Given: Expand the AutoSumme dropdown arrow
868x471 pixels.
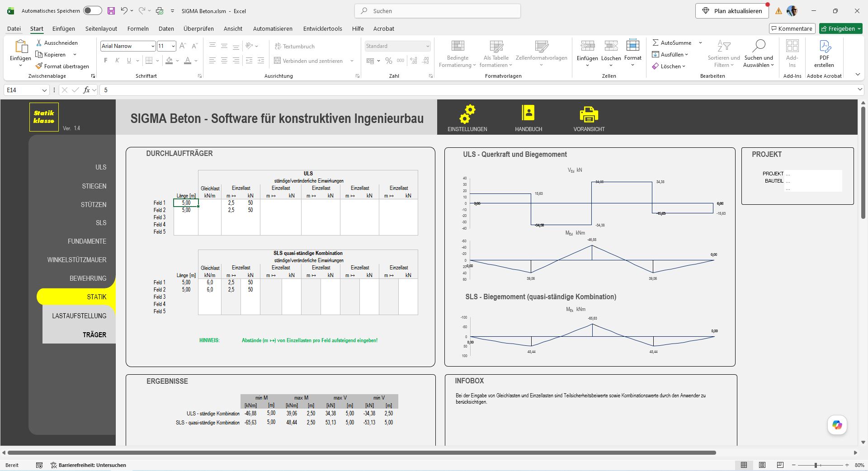Looking at the screenshot, I should [700, 42].
